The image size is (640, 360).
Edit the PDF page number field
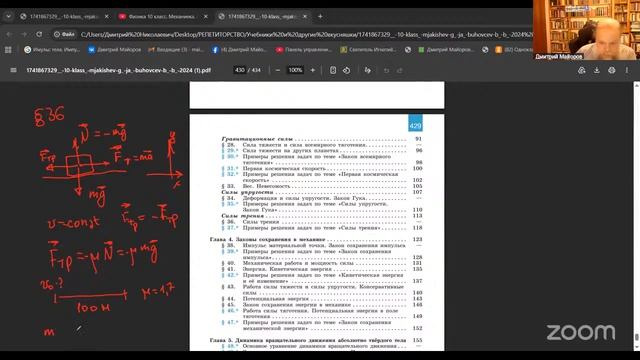pyautogui.click(x=240, y=70)
